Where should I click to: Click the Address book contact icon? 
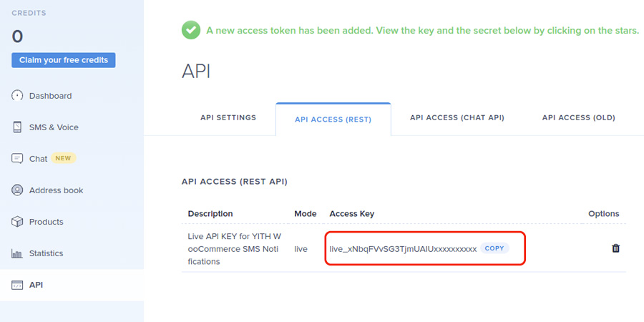[17, 190]
